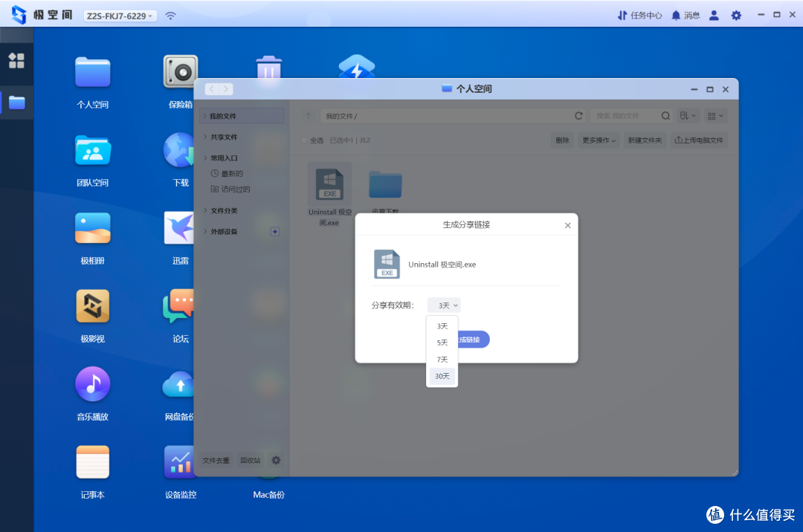
Task: Go up one folder level arrow
Action: tap(309, 116)
